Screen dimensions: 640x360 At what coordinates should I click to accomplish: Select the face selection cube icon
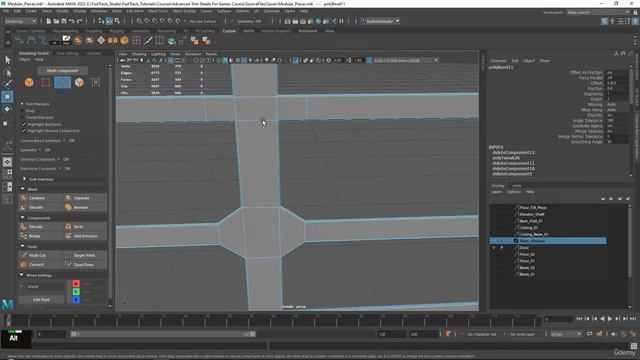(79, 82)
